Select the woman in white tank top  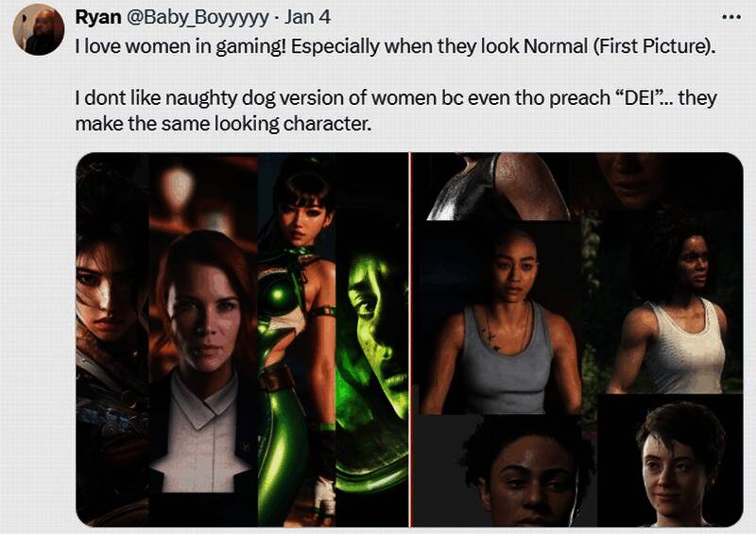coord(670,309)
